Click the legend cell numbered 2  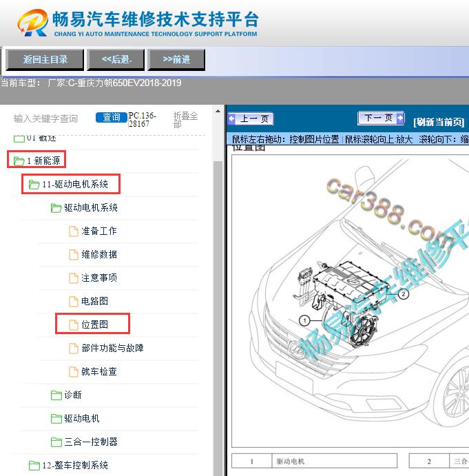(x=429, y=461)
